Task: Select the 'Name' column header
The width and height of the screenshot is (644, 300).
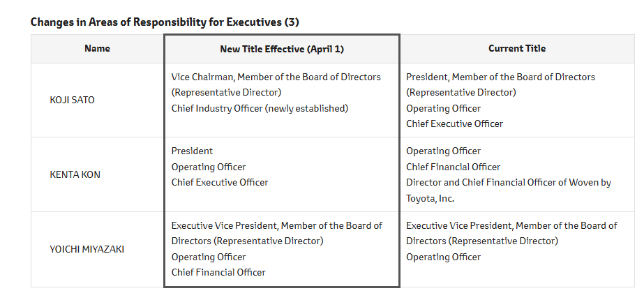Action: pos(97,49)
